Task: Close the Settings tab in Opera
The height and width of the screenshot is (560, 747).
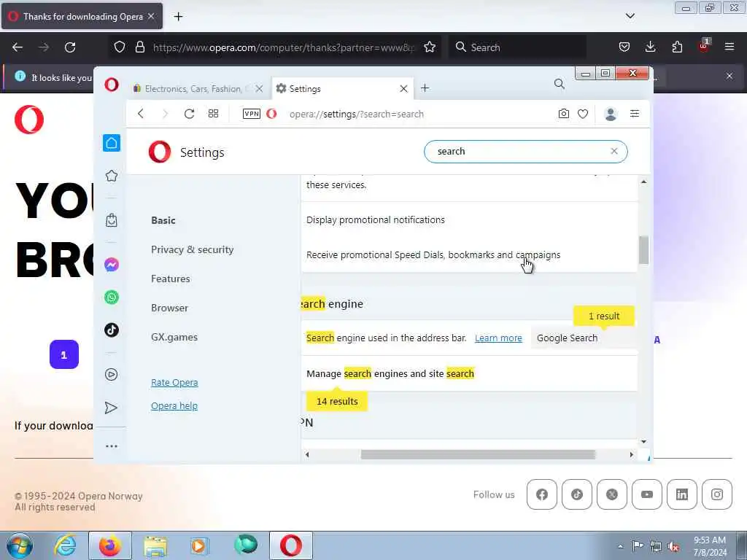Action: point(403,88)
